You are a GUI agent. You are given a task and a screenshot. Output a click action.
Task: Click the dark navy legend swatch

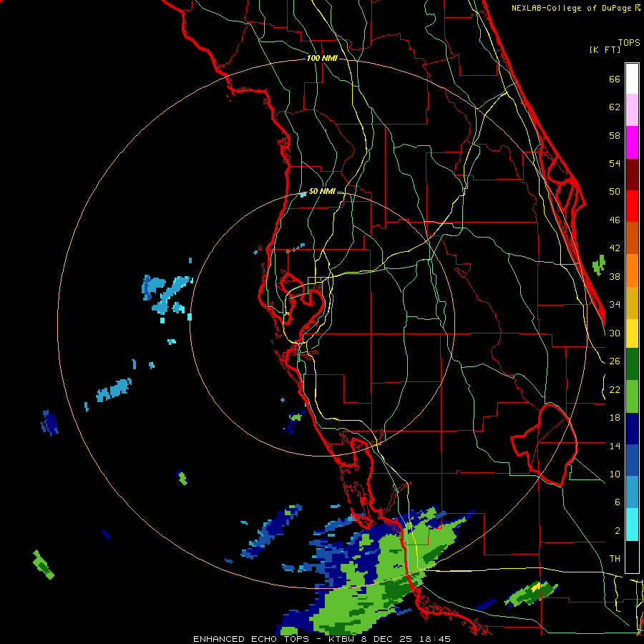pos(632,429)
